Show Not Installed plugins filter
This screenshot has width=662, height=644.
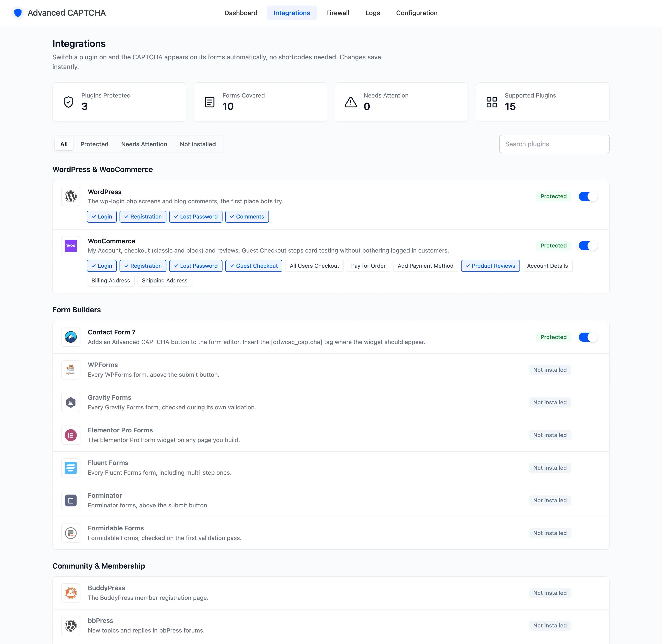[198, 144]
